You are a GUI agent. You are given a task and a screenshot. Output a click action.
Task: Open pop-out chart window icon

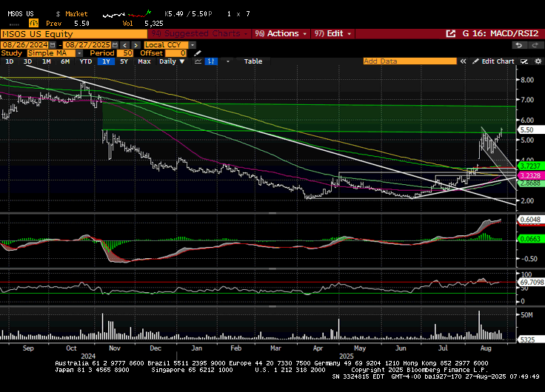point(450,34)
